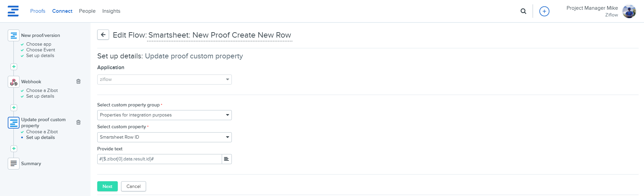Screen dimensions: 644x196
Task: Open the custom property group dropdown
Action: (164, 115)
